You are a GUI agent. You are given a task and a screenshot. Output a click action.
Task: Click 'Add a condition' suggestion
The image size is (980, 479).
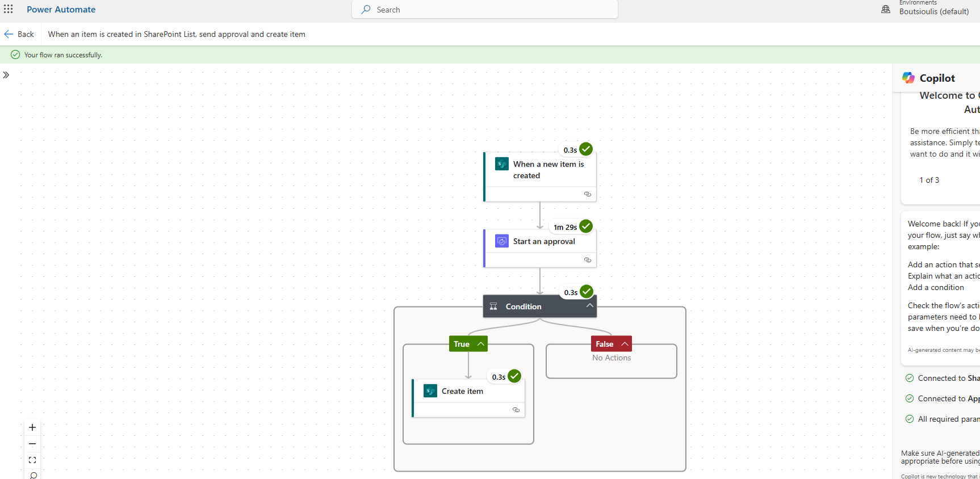(x=936, y=287)
